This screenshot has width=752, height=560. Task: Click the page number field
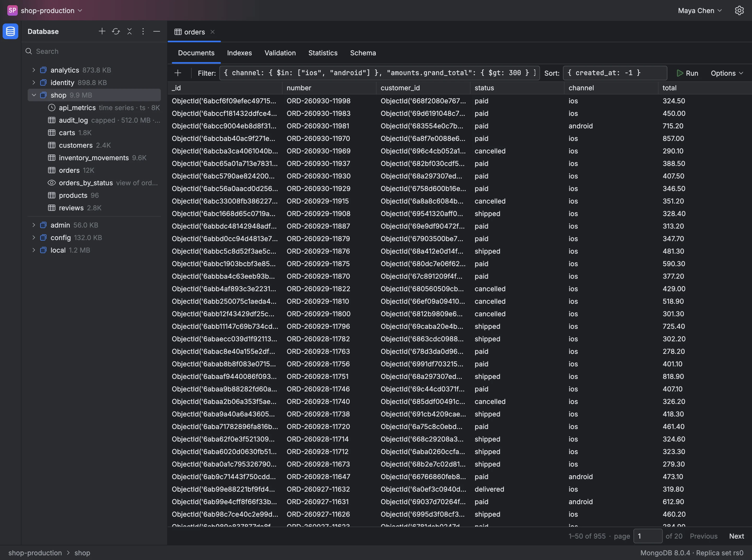648,536
